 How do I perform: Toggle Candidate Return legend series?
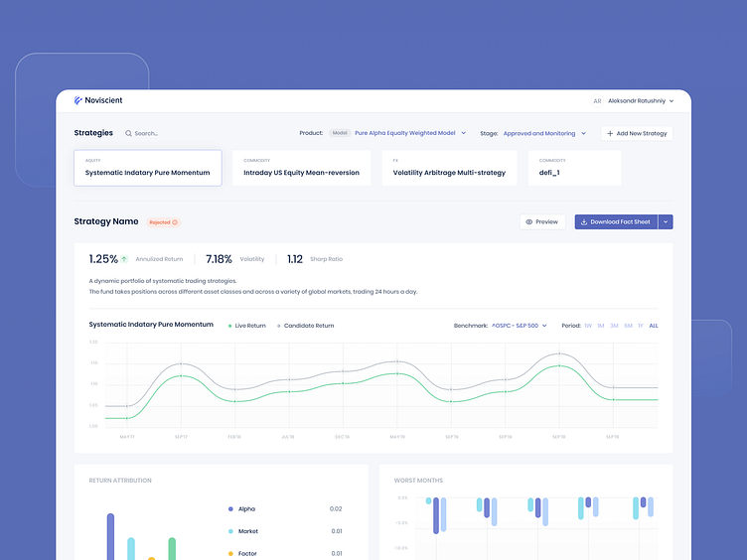click(x=305, y=326)
